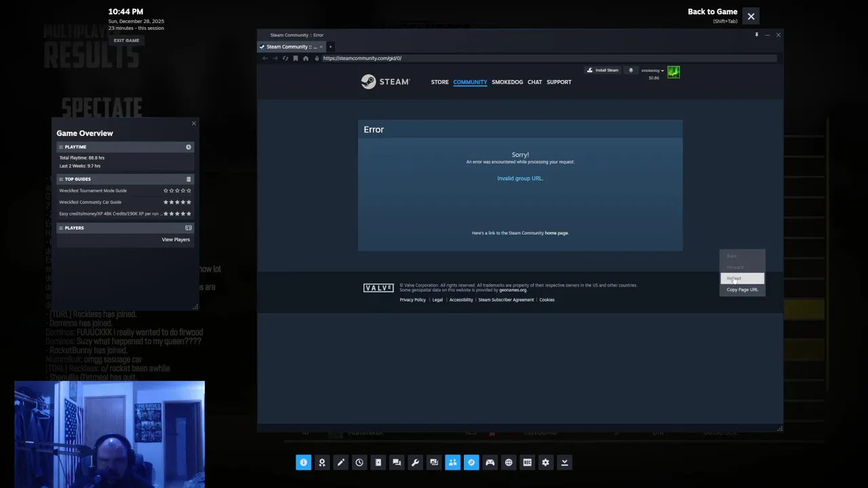Click the Steam logo on the page

pos(385,82)
